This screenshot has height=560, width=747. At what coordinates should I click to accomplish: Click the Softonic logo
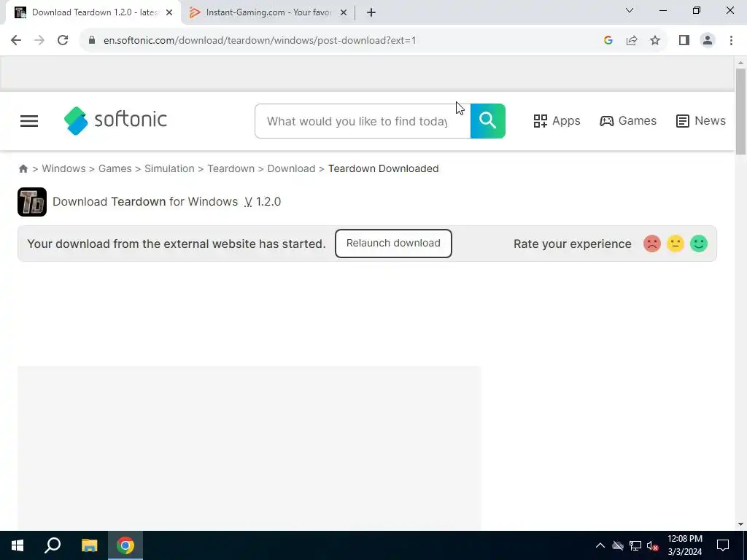click(115, 120)
